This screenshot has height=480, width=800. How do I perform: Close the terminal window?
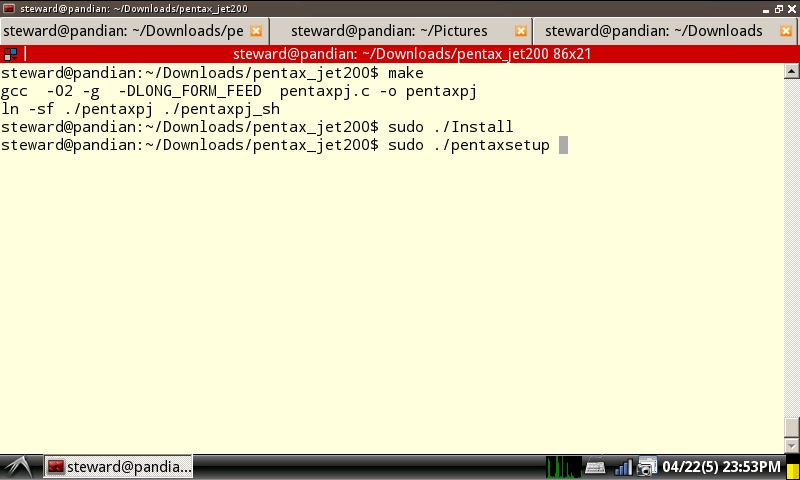[792, 9]
